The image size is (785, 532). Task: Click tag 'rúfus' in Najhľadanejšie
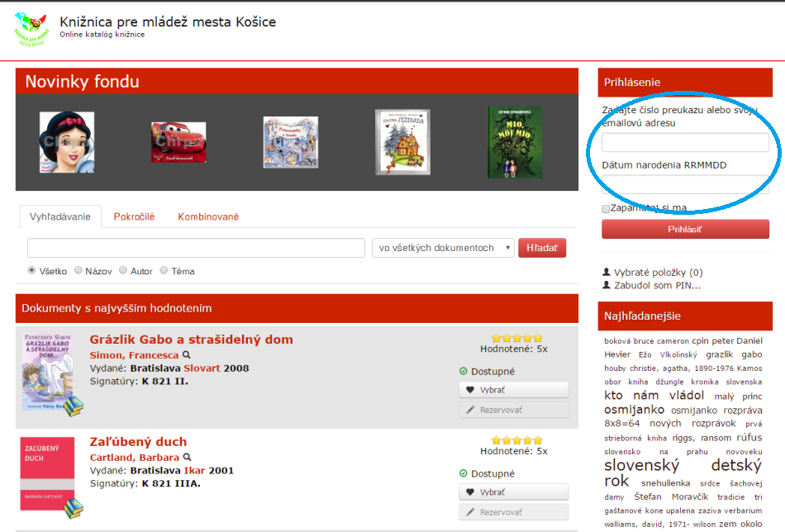point(749,437)
